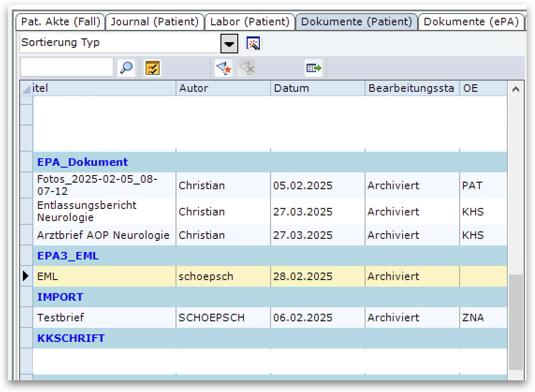
Task: Collapse the EPA_Dokument group header
Action: [x=82, y=162]
